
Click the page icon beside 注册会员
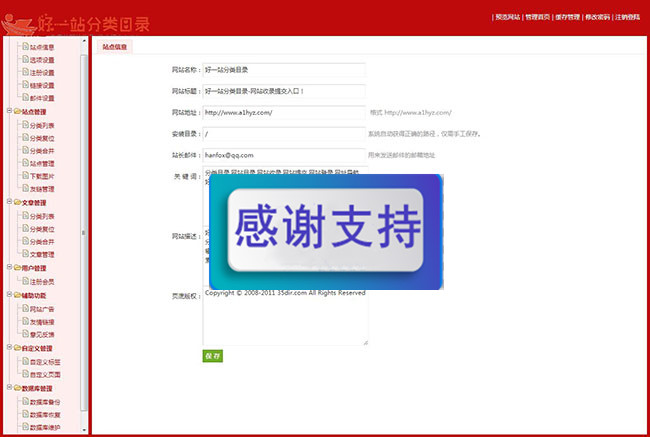[25, 281]
